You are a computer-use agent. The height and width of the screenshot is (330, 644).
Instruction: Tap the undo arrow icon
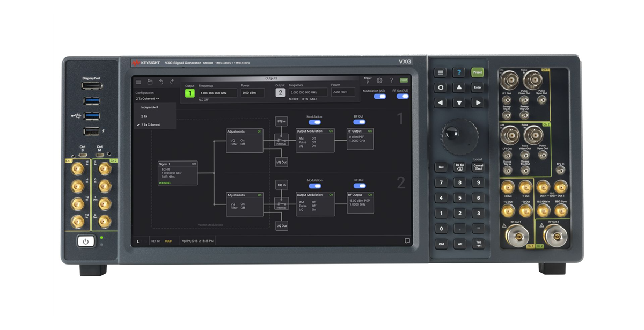[161, 82]
